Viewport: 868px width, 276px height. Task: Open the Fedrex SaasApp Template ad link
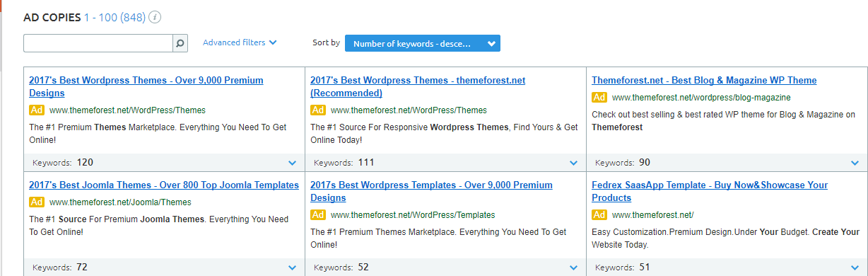710,192
